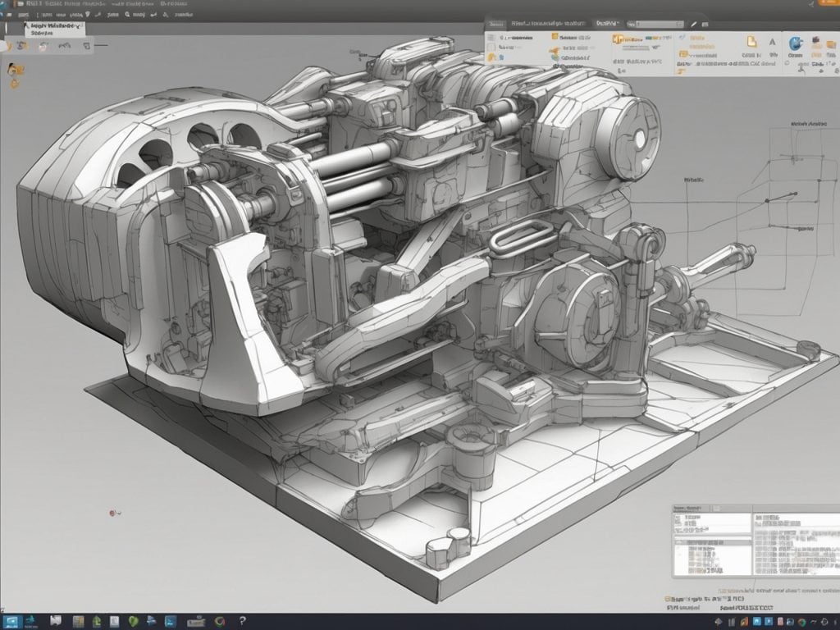The height and width of the screenshot is (630, 840).
Task: Click the large blue globe icon in the ribbon
Action: [796, 43]
